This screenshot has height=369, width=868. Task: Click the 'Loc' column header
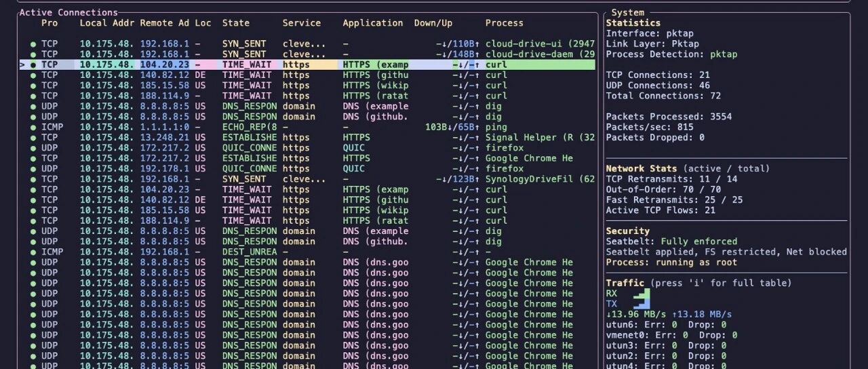203,23
